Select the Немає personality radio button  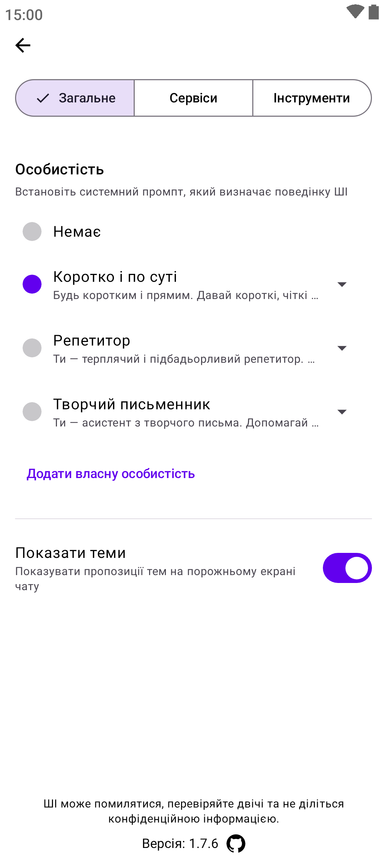click(32, 232)
